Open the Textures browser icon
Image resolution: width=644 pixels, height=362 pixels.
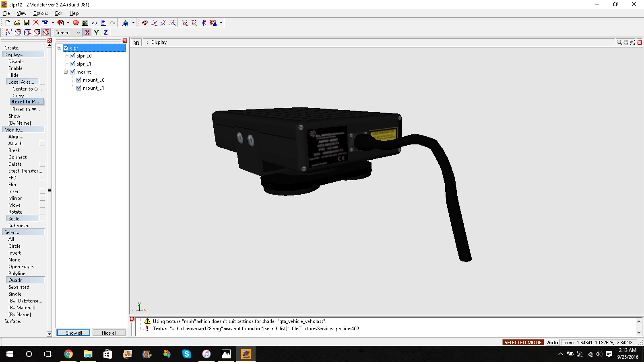(85, 23)
